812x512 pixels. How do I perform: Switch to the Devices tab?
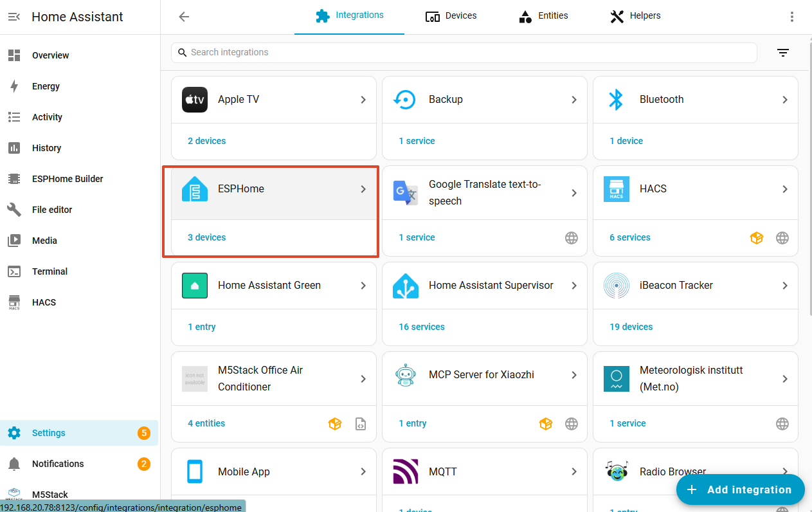[x=451, y=16]
